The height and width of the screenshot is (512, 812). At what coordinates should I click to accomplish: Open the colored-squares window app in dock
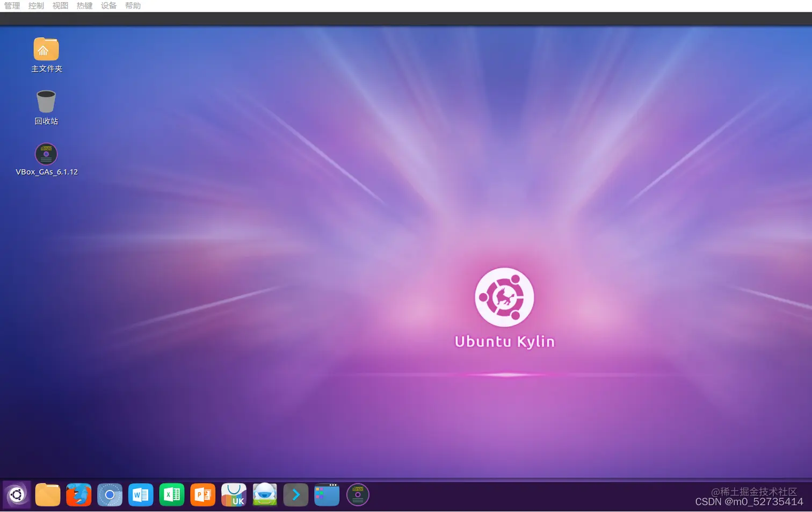327,495
